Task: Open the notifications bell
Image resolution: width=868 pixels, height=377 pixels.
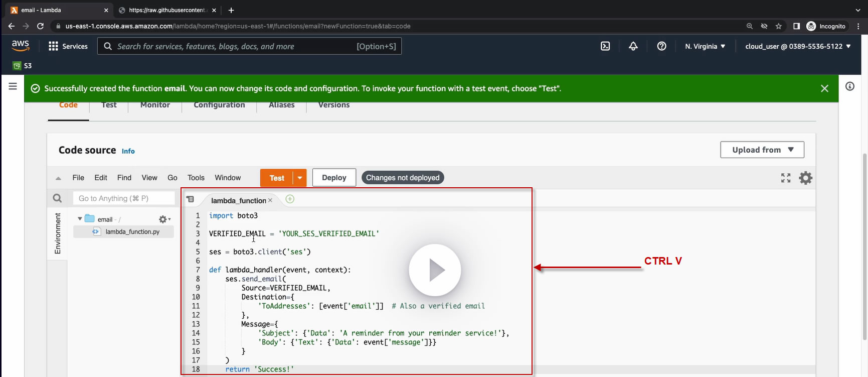Action: [x=633, y=46]
